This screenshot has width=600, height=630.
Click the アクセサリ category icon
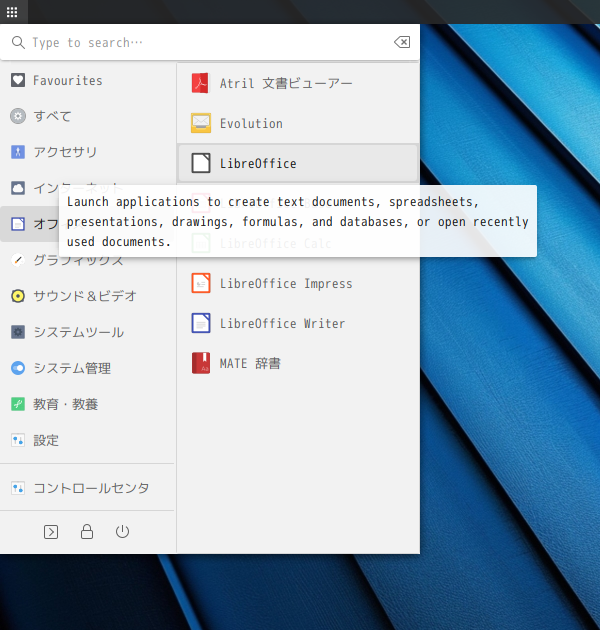18,152
